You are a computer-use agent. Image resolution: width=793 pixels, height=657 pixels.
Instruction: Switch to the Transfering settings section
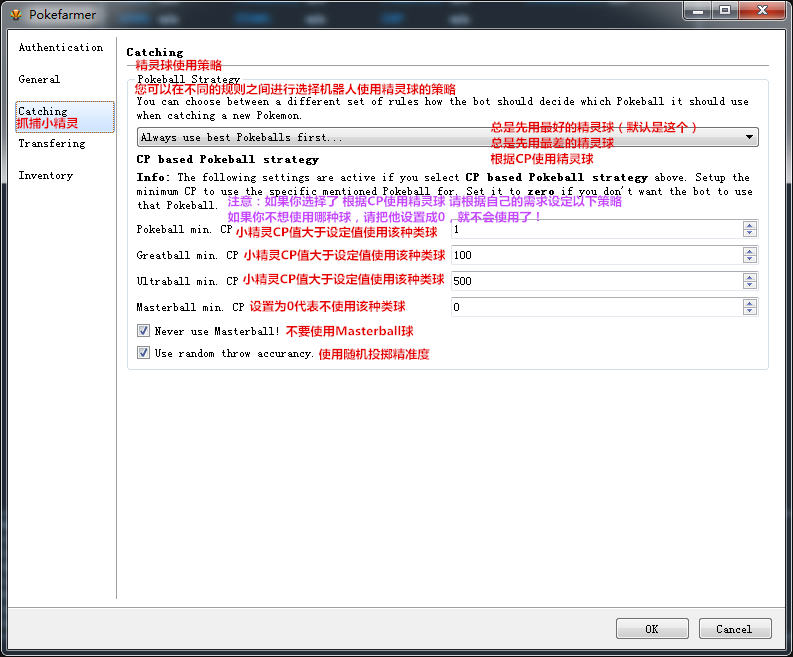(52, 144)
